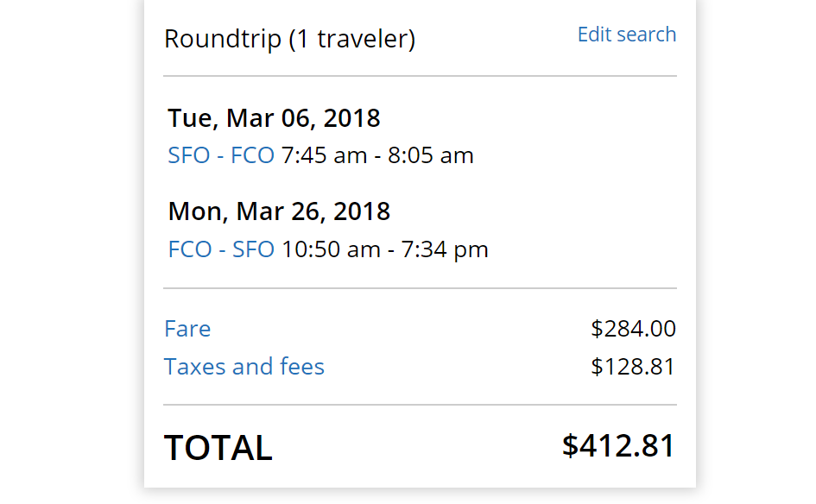Click the Roundtrip heading word

(223, 39)
